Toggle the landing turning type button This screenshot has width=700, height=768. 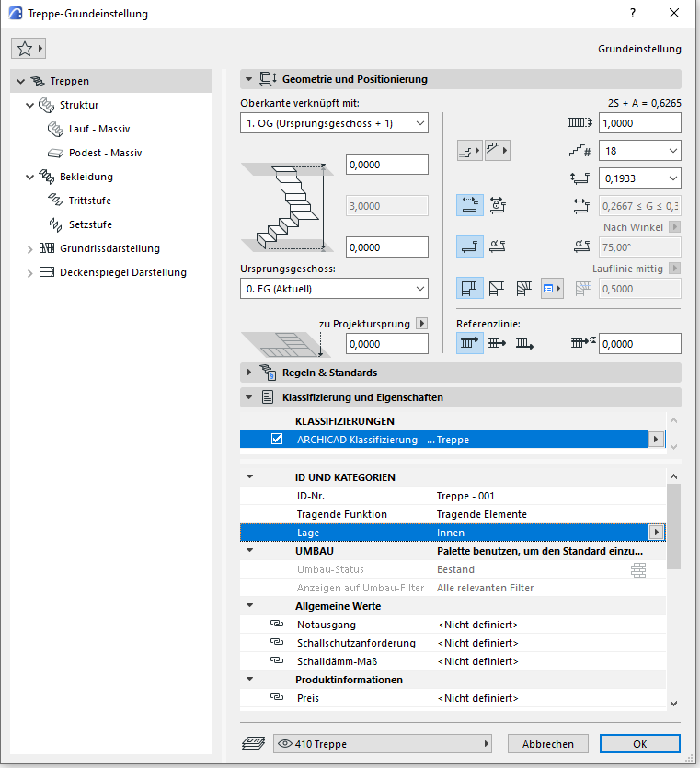(x=470, y=288)
